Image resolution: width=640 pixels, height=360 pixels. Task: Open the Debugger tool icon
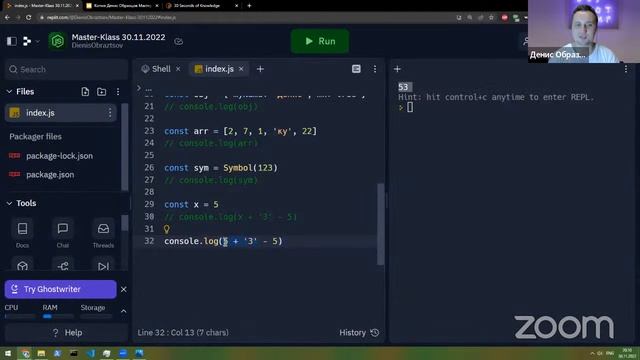(x=103, y=266)
